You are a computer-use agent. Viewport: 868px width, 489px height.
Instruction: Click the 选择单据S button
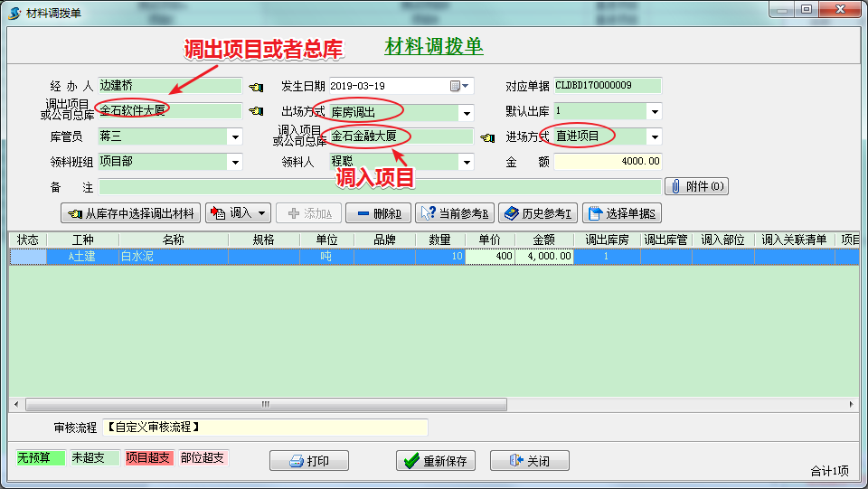(x=622, y=213)
